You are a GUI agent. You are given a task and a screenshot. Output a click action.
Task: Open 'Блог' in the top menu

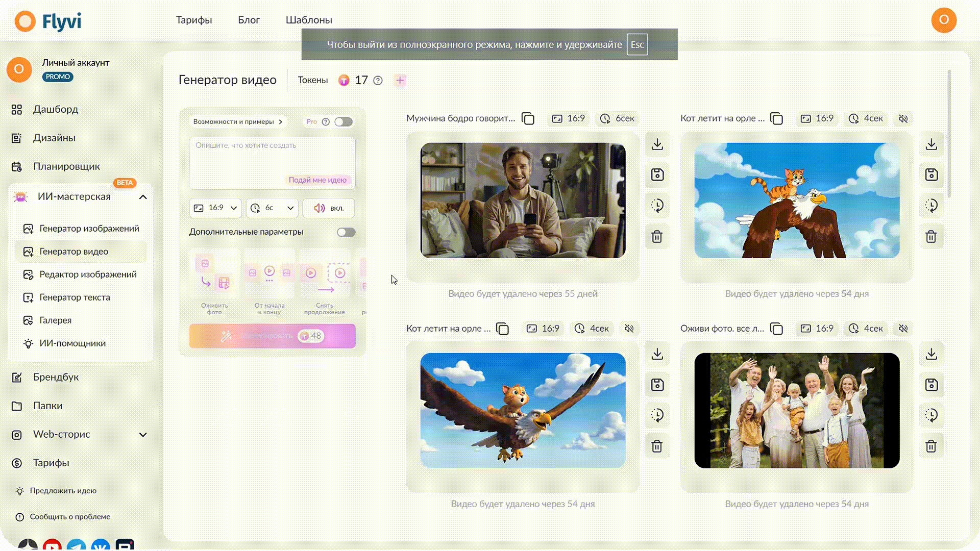(249, 20)
